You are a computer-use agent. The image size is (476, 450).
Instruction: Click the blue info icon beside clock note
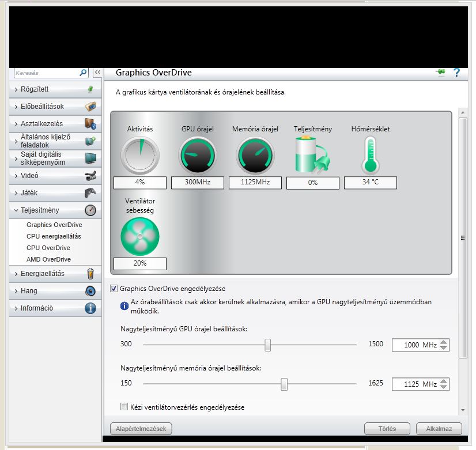(x=124, y=306)
